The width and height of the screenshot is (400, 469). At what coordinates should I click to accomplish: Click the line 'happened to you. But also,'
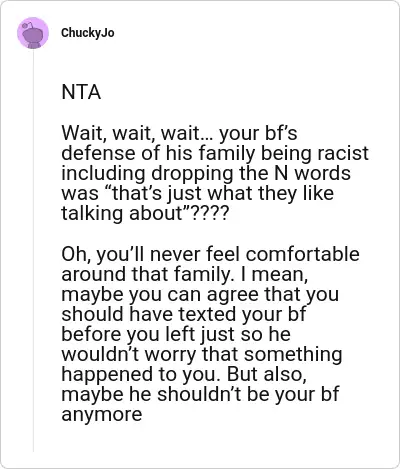[x=184, y=374]
